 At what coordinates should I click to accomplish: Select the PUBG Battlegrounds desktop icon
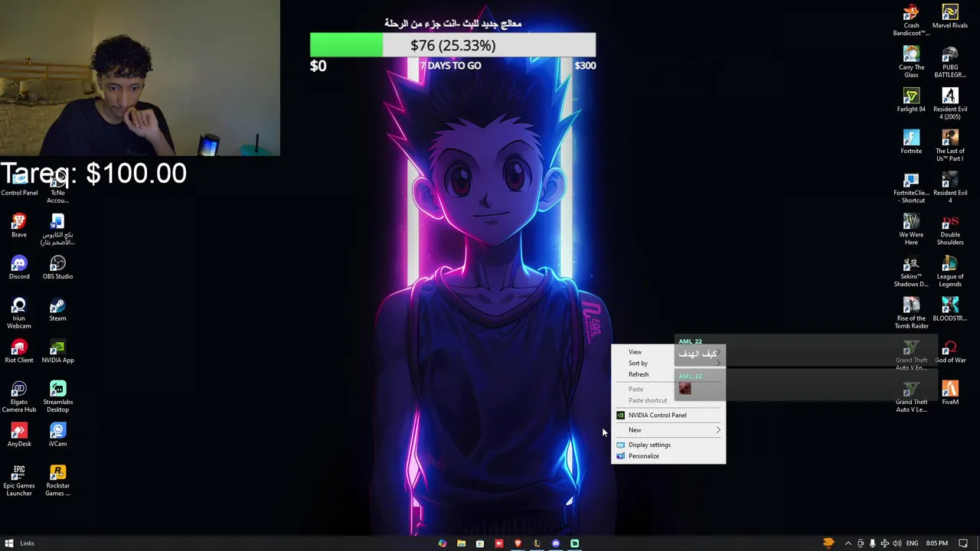[x=950, y=62]
